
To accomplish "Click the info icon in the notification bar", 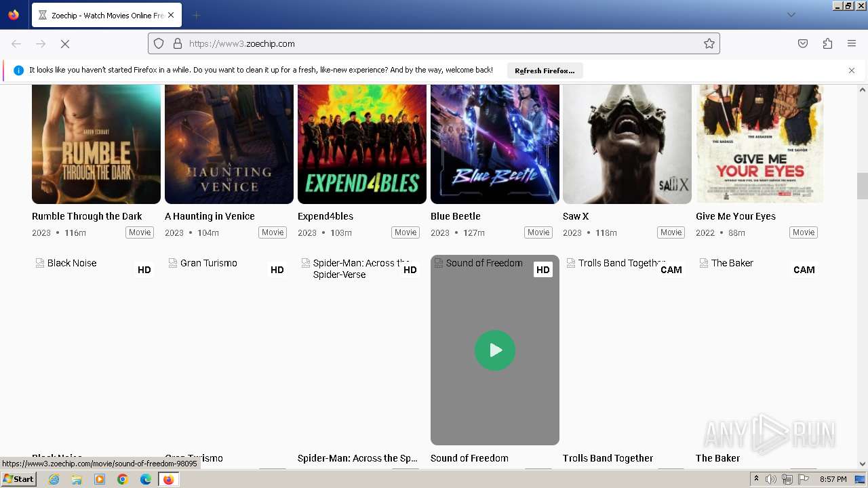I will click(x=18, y=70).
